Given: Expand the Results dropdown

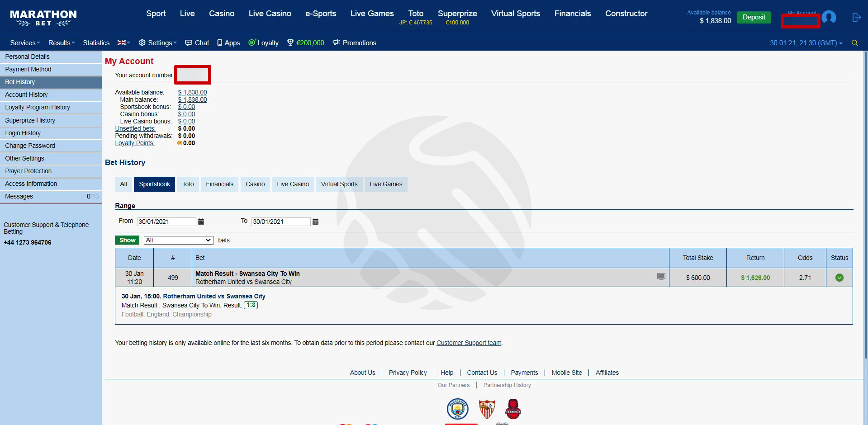Looking at the screenshot, I should point(62,43).
